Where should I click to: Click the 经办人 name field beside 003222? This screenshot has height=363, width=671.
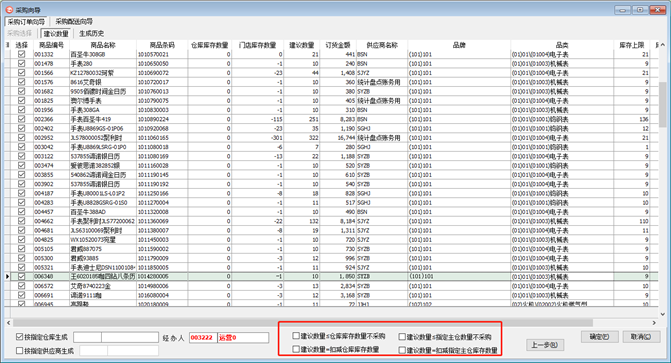243,338
